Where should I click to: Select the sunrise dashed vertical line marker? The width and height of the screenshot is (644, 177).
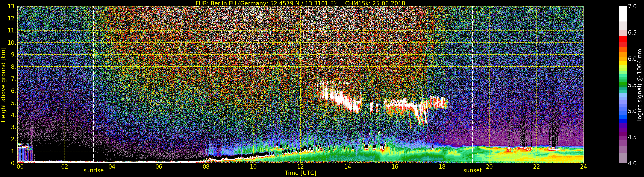pos(94,85)
